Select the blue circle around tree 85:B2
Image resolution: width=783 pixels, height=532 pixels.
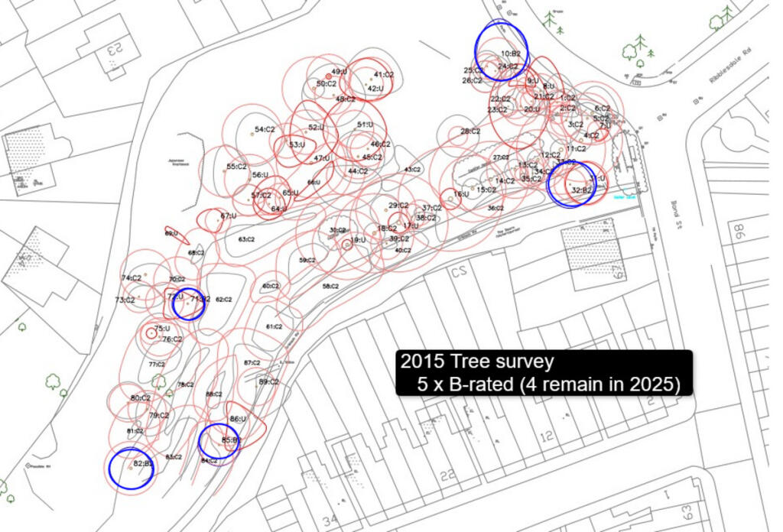(x=219, y=441)
